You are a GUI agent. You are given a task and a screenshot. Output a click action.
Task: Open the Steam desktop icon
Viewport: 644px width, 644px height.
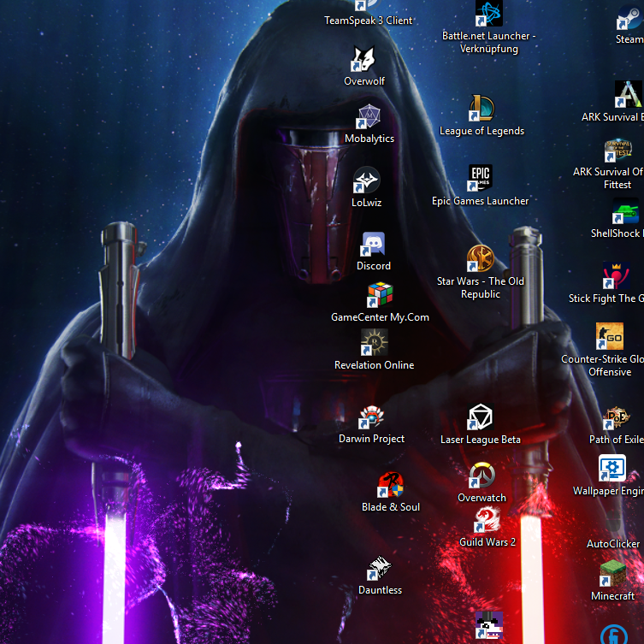(630, 17)
